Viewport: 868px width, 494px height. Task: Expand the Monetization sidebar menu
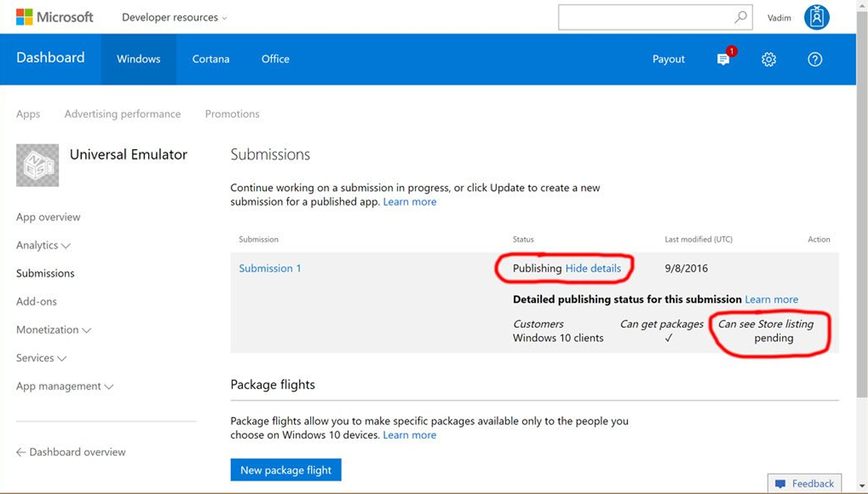pyautogui.click(x=54, y=330)
